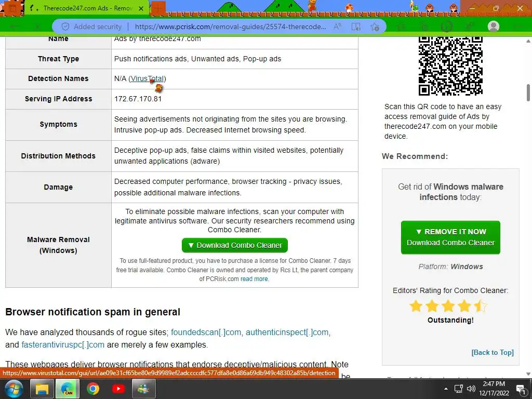The image size is (532, 399).
Task: Click the Platform: Windows text
Action: [x=450, y=267]
